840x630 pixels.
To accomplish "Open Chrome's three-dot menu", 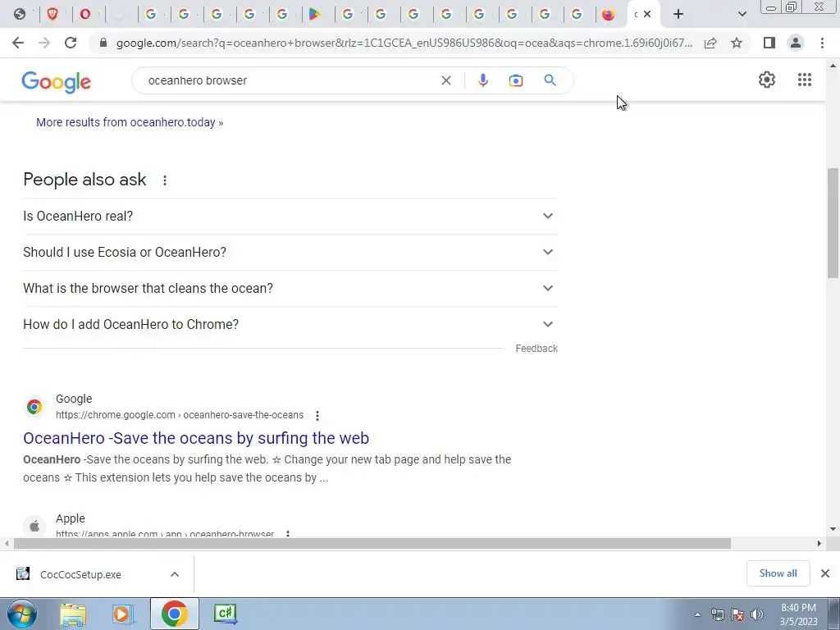I will (822, 43).
